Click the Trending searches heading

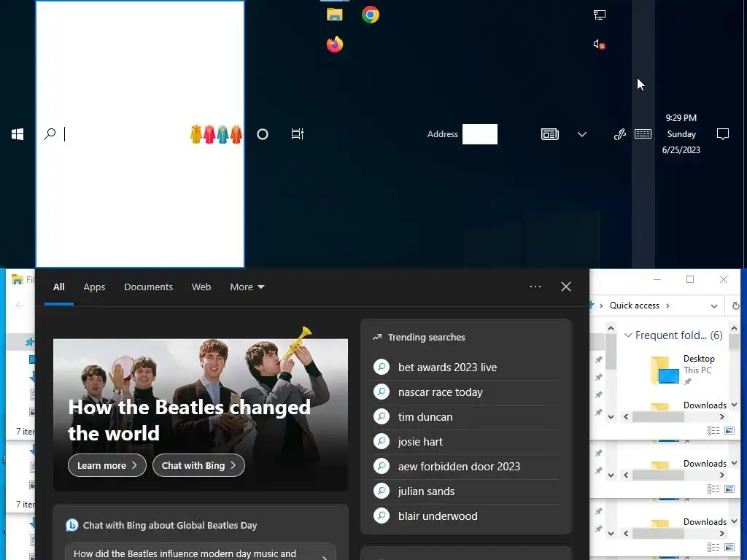click(426, 337)
